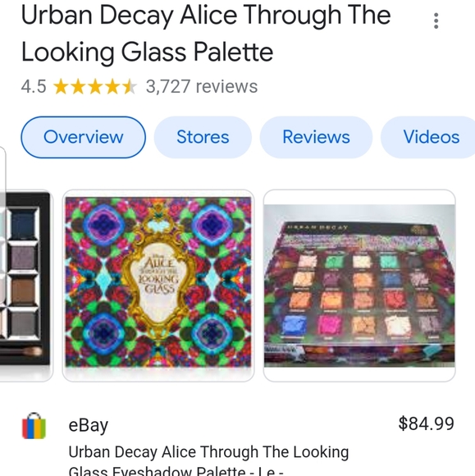Select the Overview tab
The image size is (475, 476).
point(83,137)
